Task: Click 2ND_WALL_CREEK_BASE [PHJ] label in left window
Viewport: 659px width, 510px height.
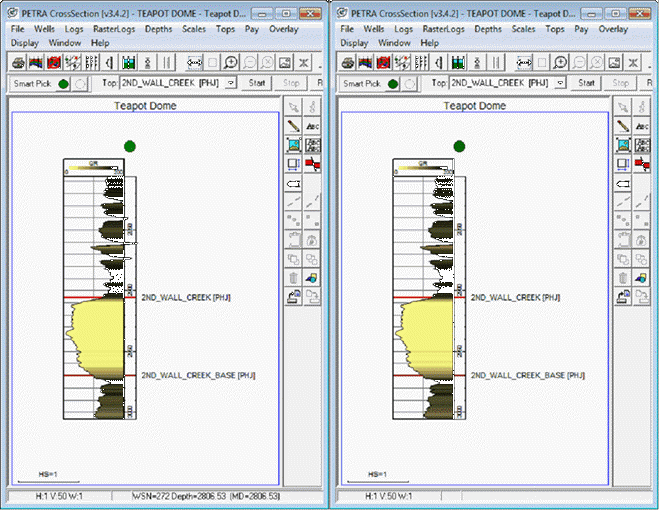Action: [x=198, y=375]
